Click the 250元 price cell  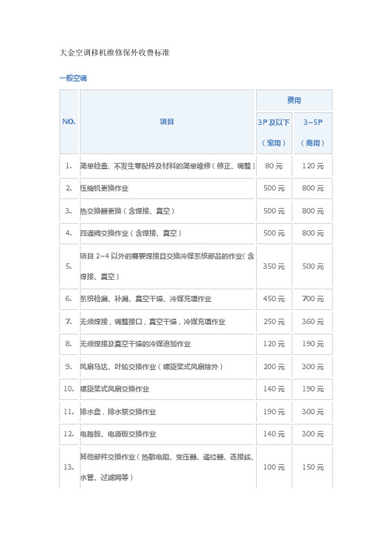[x=273, y=322]
